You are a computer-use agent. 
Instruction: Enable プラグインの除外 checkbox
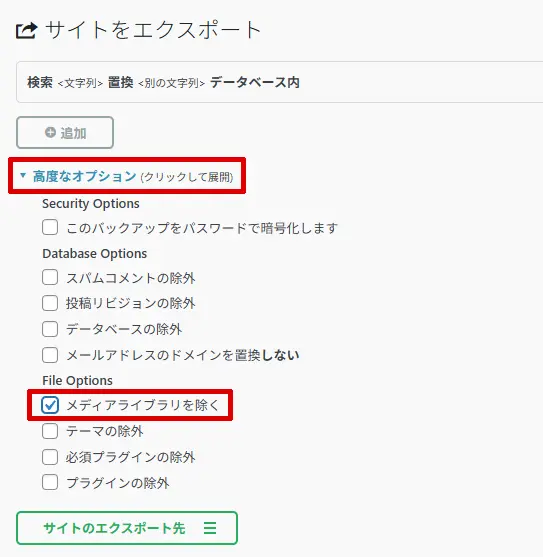point(50,482)
